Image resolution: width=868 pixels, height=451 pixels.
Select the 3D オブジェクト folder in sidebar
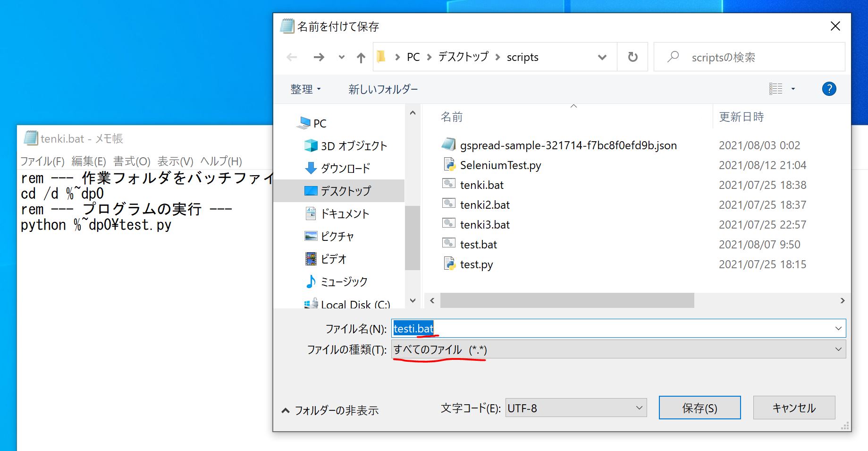353,146
